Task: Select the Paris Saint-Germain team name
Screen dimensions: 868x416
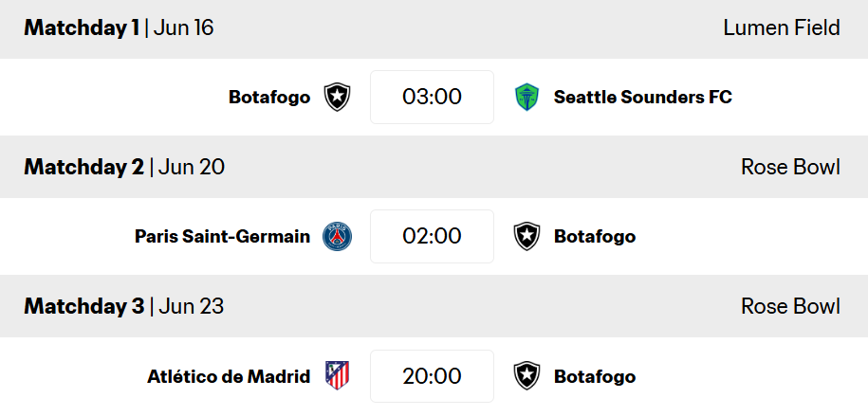Action: coord(222,236)
